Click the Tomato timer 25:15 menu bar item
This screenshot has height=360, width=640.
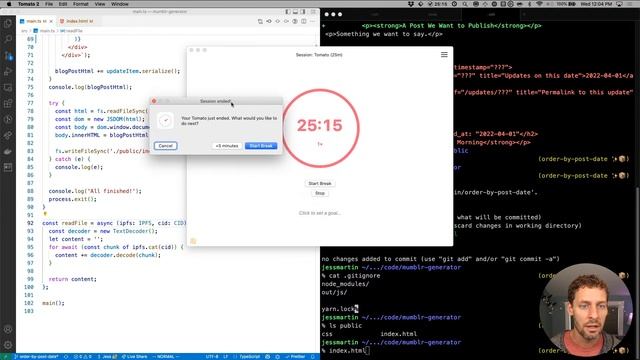coord(438,4)
